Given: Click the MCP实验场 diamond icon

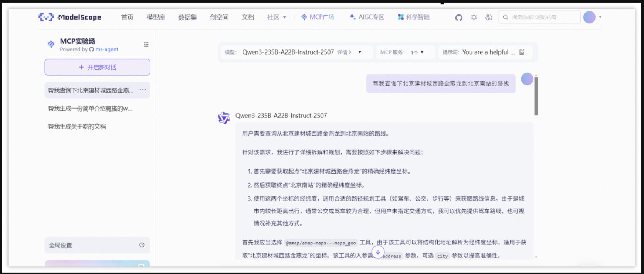Looking at the screenshot, I should [x=51, y=44].
